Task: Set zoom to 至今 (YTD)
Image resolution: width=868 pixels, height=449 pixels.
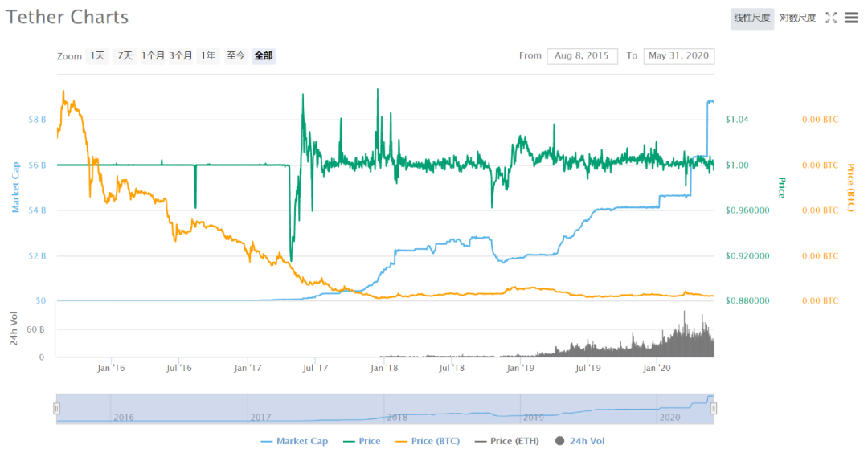Action: pyautogui.click(x=235, y=56)
